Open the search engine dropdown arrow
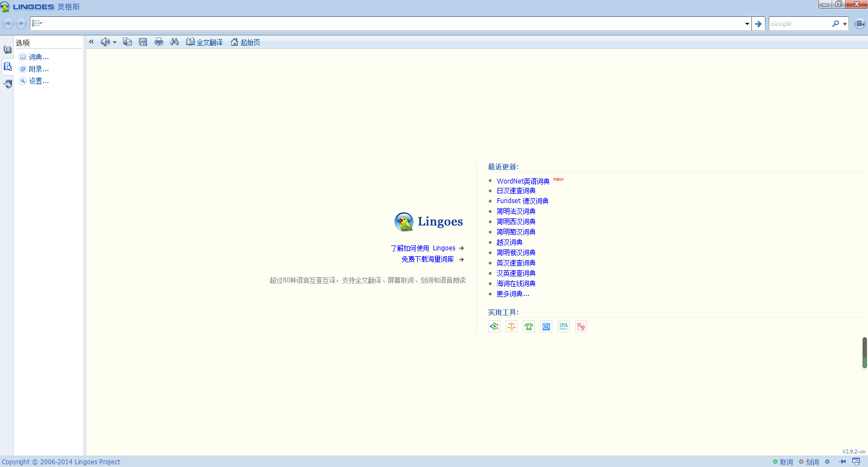868x467 pixels. pyautogui.click(x=845, y=24)
